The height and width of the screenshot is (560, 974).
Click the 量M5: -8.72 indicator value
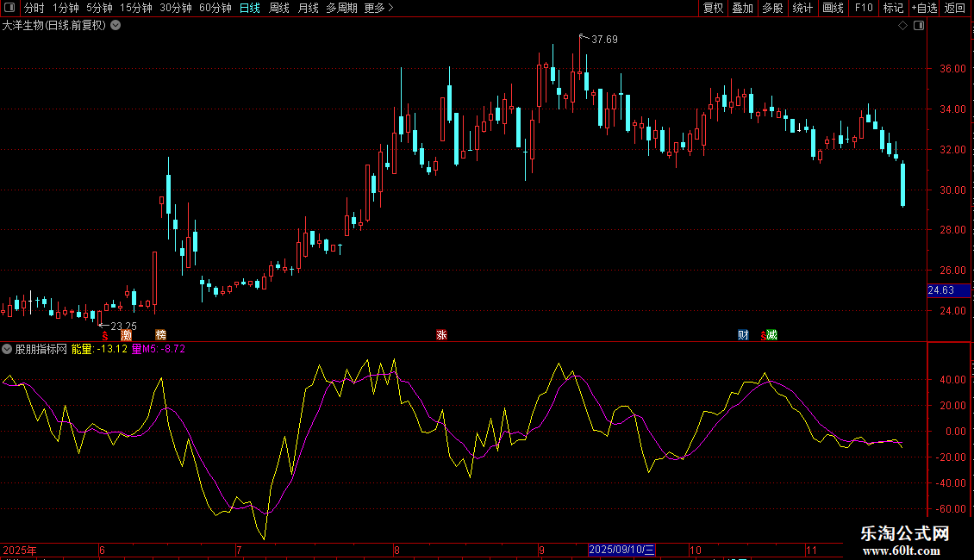point(159,349)
